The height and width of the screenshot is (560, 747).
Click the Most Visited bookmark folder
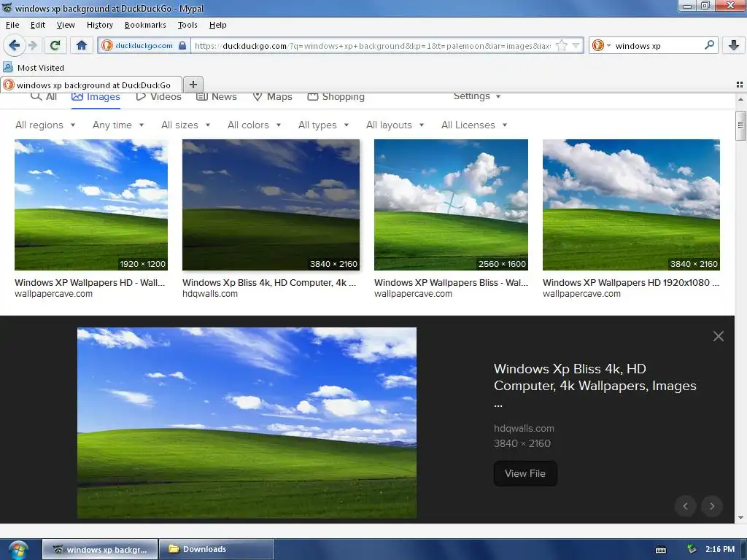(x=34, y=68)
